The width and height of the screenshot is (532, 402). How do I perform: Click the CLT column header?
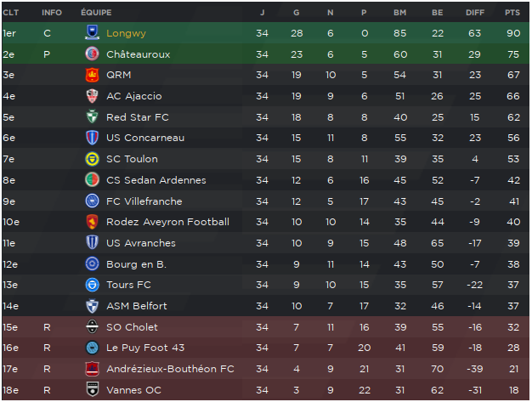10,13
